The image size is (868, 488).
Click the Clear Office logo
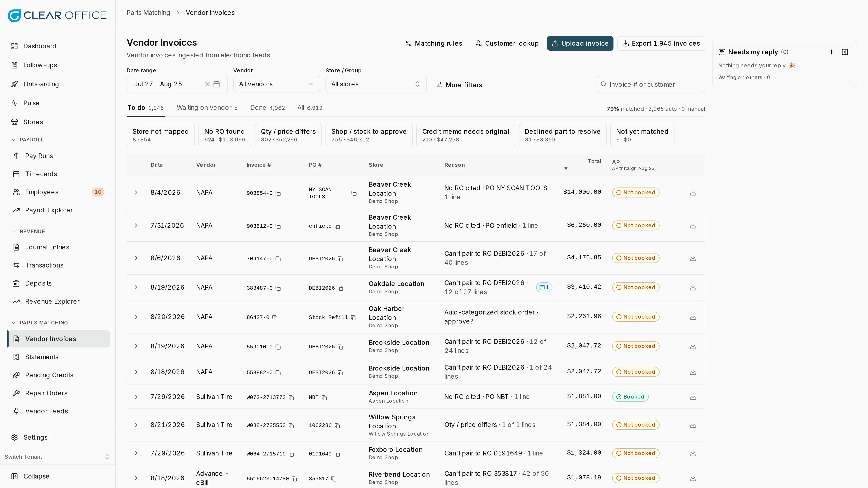point(57,16)
